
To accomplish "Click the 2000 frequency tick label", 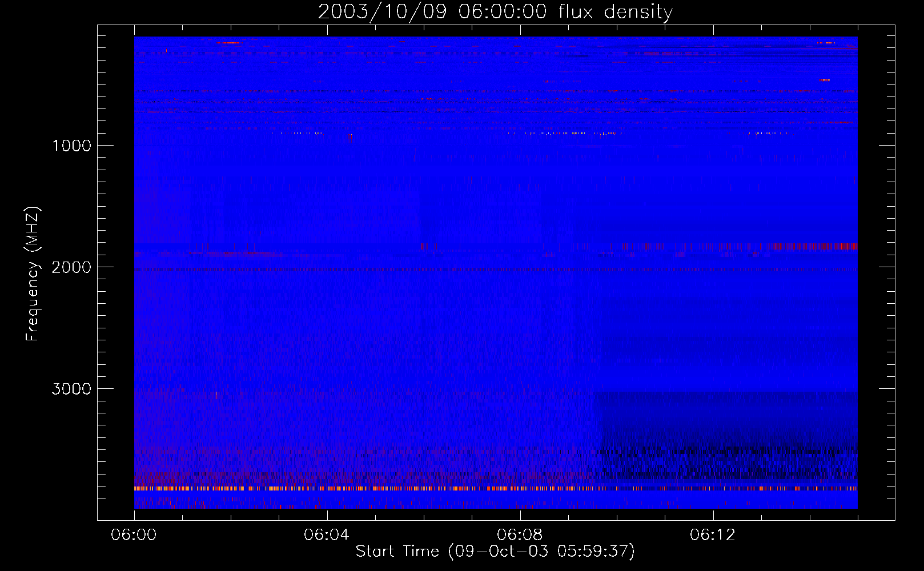I will [71, 267].
